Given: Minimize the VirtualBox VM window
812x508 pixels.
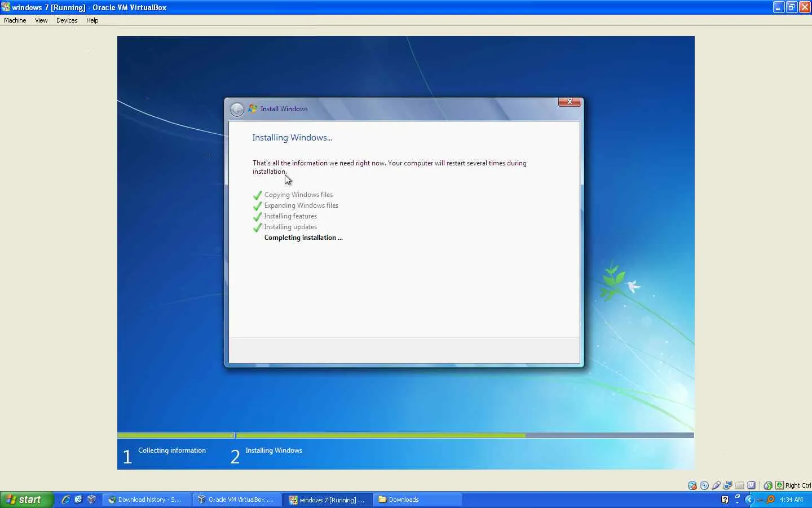Looking at the screenshot, I should click(x=779, y=7).
